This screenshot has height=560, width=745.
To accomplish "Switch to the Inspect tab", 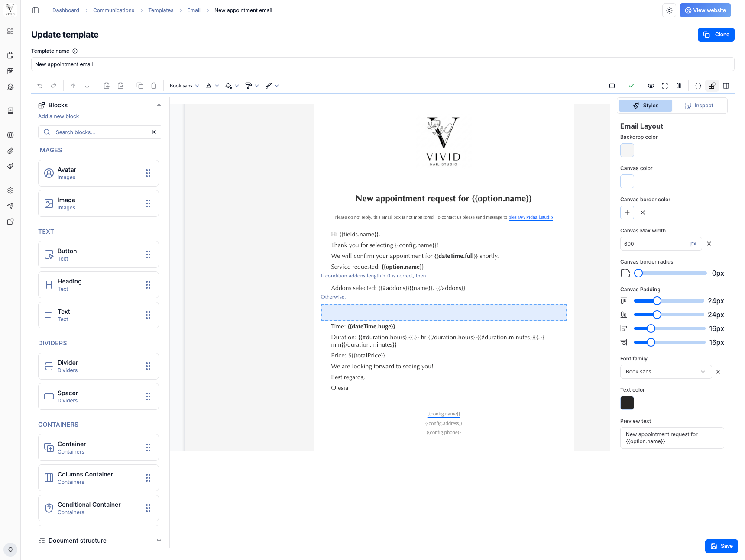I will coord(699,105).
